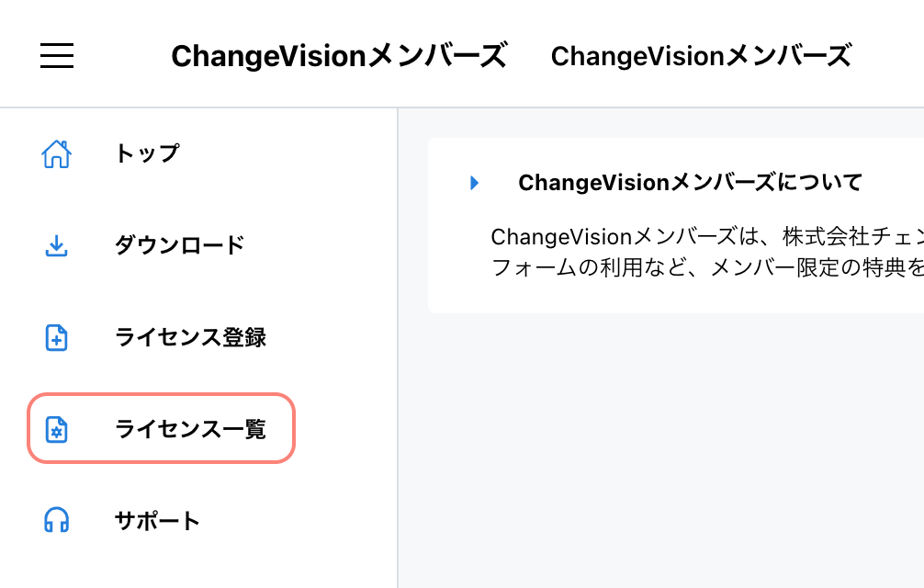
Task: Click the ChangeVisionメンバーズ header title
Action: coord(338,55)
